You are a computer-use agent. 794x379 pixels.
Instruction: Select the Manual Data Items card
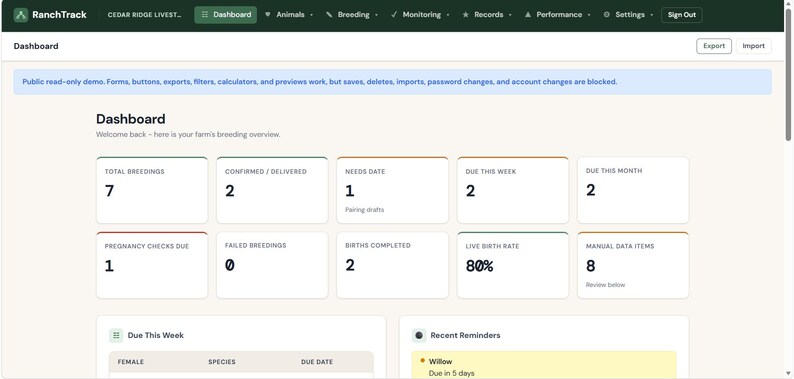pyautogui.click(x=633, y=266)
